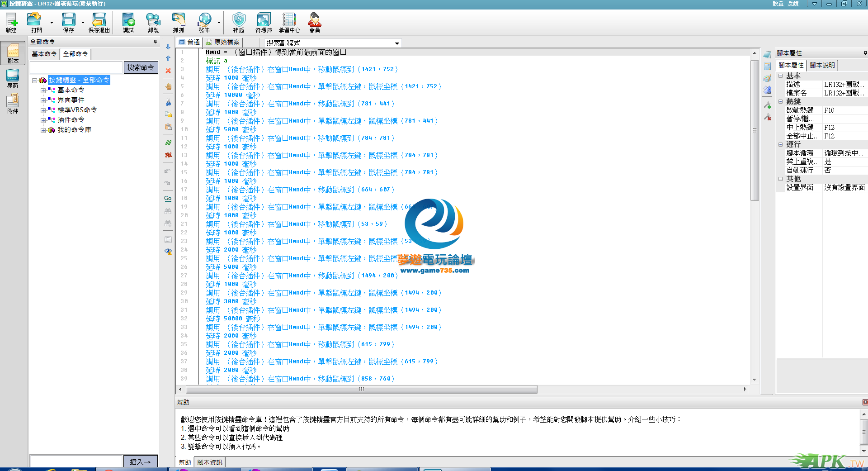
Task: Open 設置 in the title bar
Action: point(778,4)
